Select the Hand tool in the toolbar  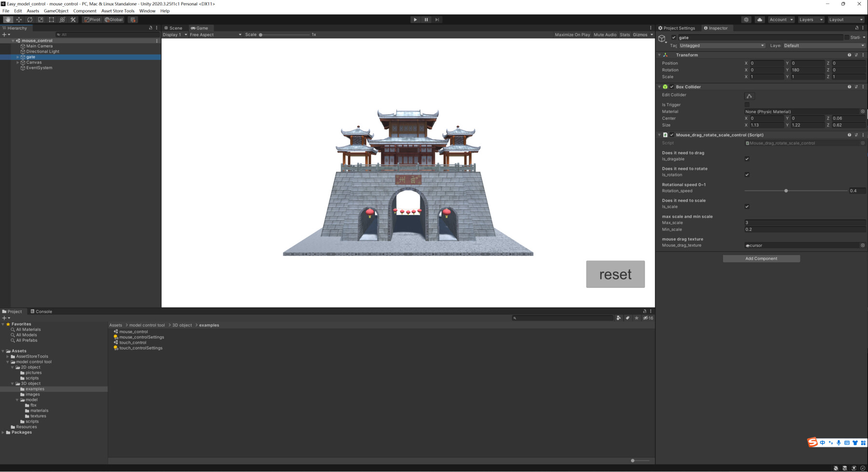coord(8,19)
